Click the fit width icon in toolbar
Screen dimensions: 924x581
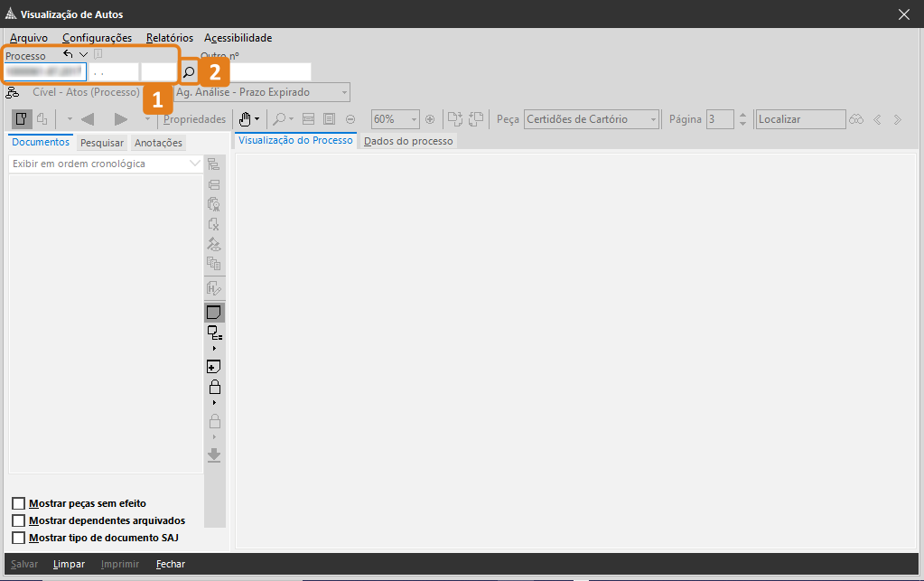coord(308,119)
